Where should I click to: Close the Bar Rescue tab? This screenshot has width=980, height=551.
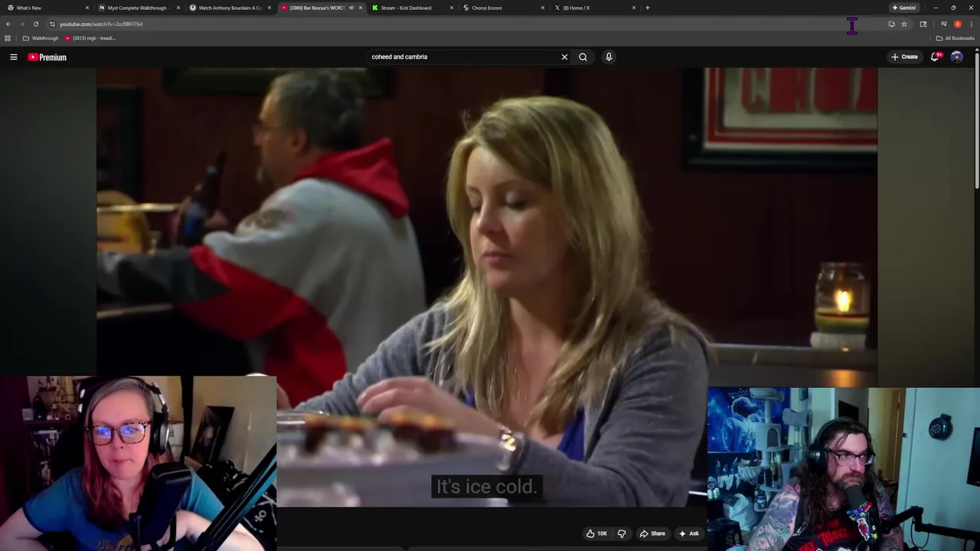[361, 8]
